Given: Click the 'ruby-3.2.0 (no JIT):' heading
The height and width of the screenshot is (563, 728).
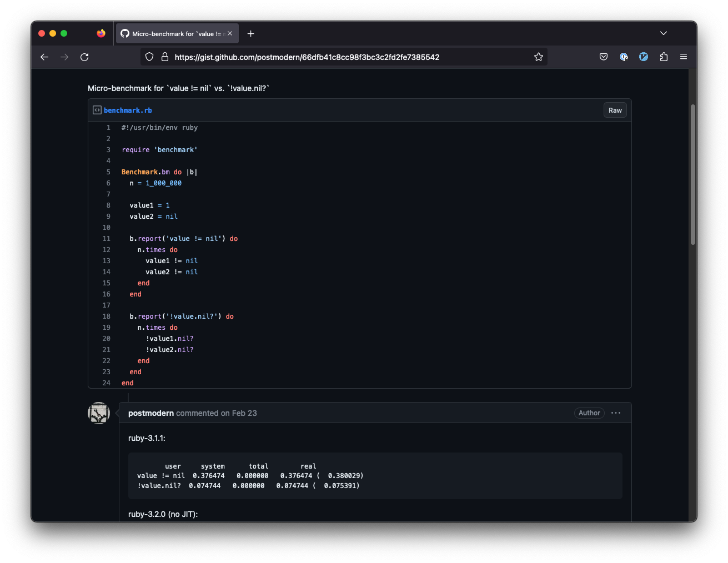Looking at the screenshot, I should pos(163,514).
